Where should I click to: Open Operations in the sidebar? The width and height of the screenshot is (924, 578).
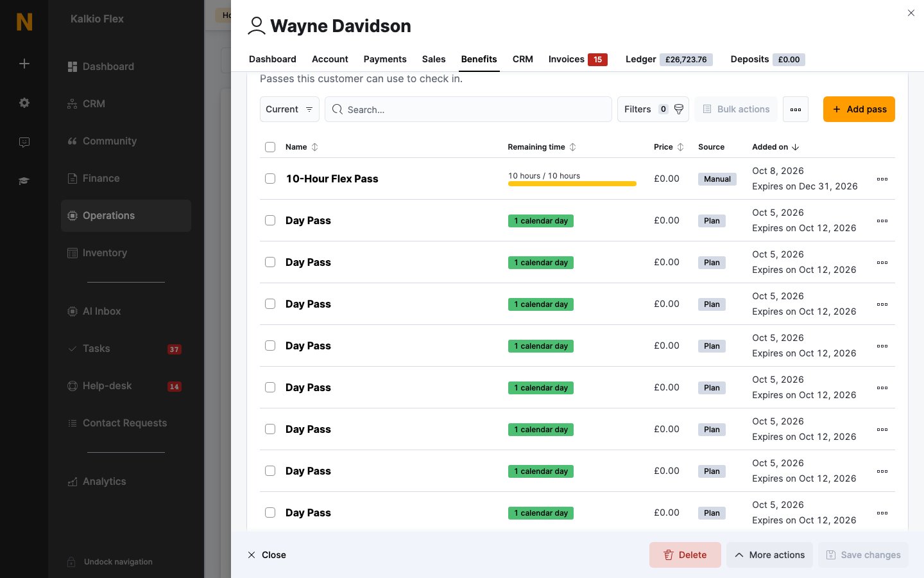126,216
